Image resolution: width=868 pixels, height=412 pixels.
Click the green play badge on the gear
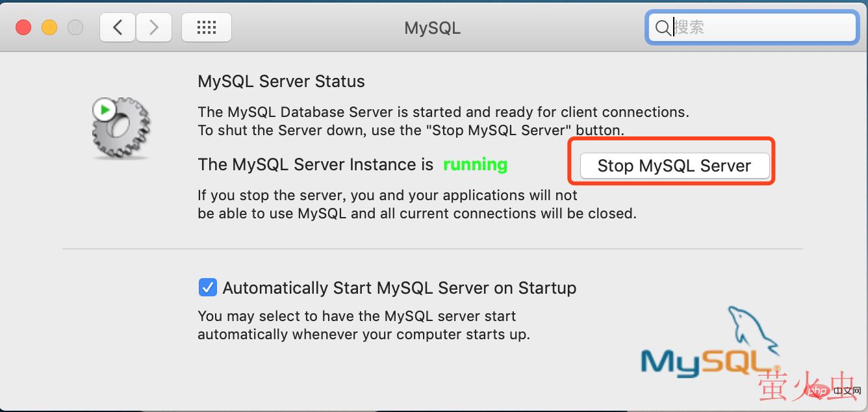(104, 110)
